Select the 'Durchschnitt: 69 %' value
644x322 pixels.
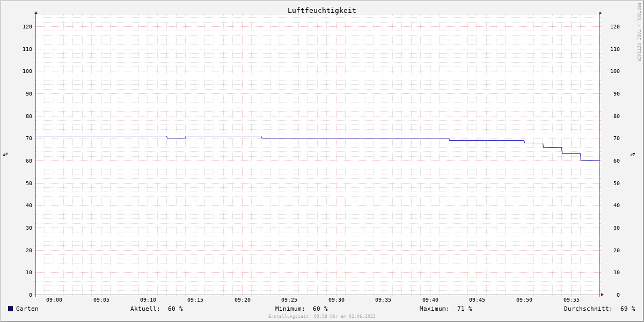click(599, 309)
